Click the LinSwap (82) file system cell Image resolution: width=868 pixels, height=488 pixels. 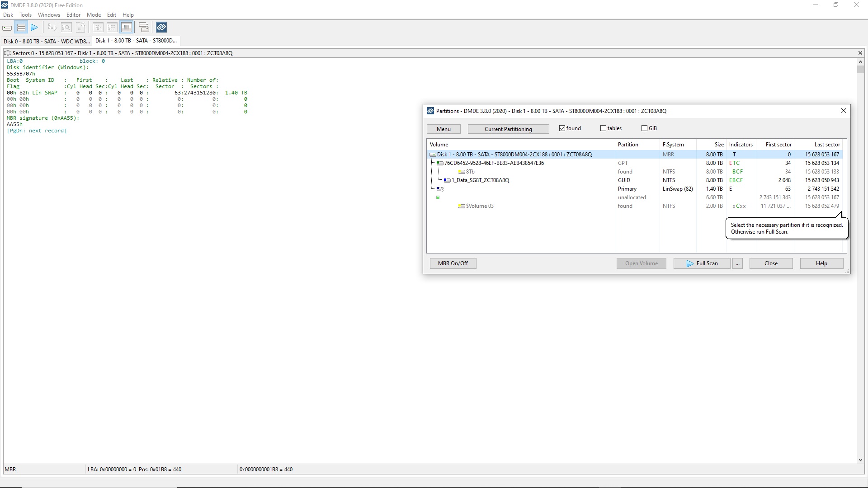click(x=678, y=189)
